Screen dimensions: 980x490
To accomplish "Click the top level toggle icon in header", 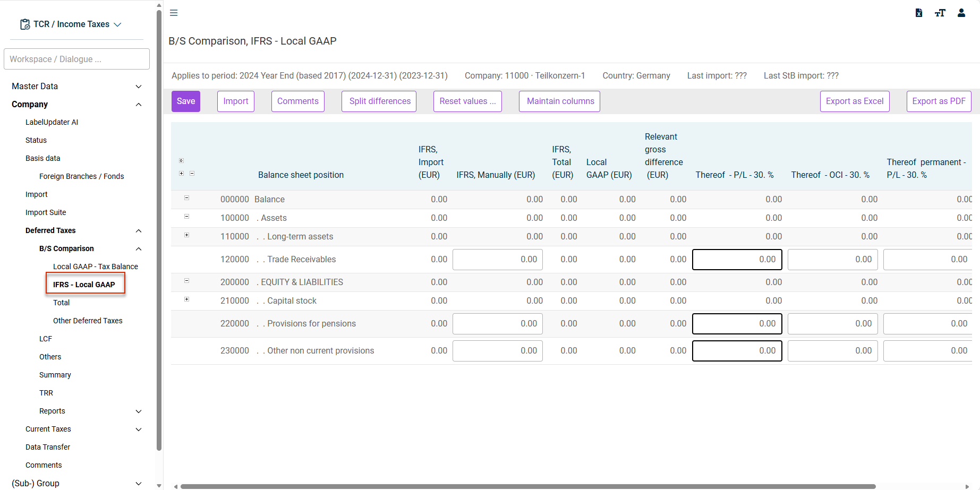I will point(182,160).
